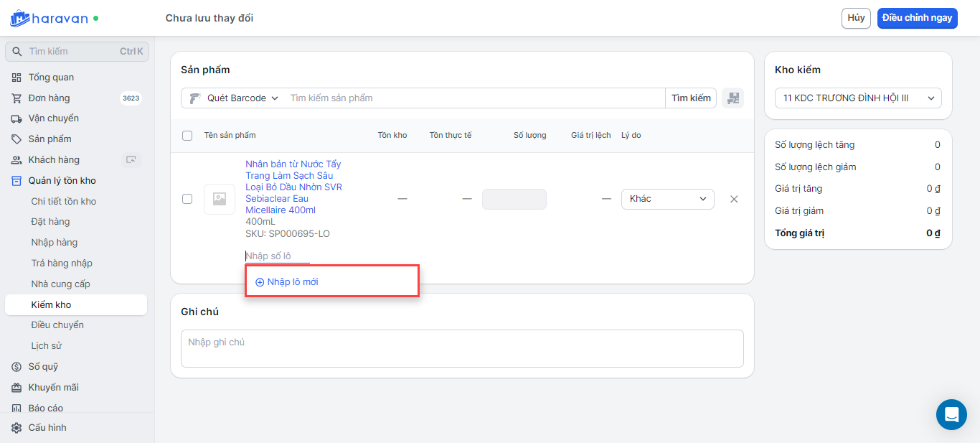Remove product row with X icon
Image resolution: width=980 pixels, height=443 pixels.
point(734,199)
